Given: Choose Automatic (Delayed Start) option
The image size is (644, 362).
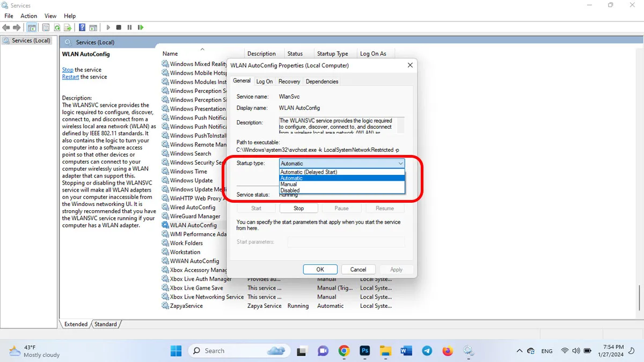Looking at the screenshot, I should (x=342, y=172).
